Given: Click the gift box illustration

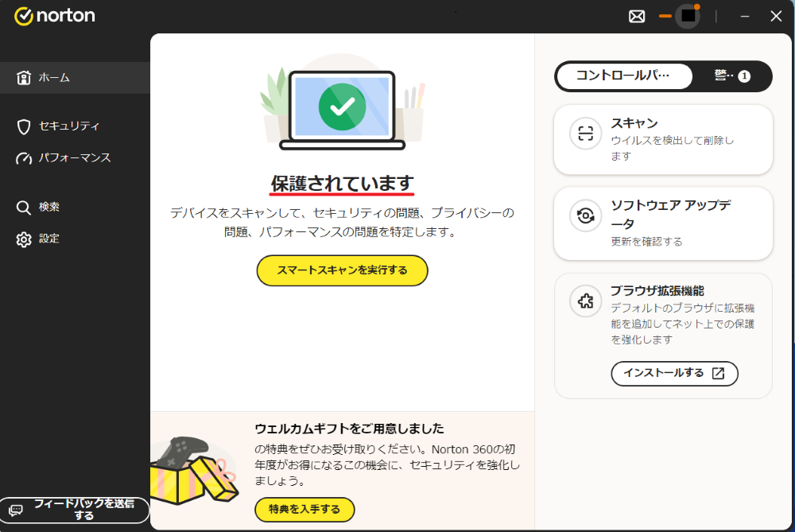Looking at the screenshot, I should pyautogui.click(x=193, y=471).
